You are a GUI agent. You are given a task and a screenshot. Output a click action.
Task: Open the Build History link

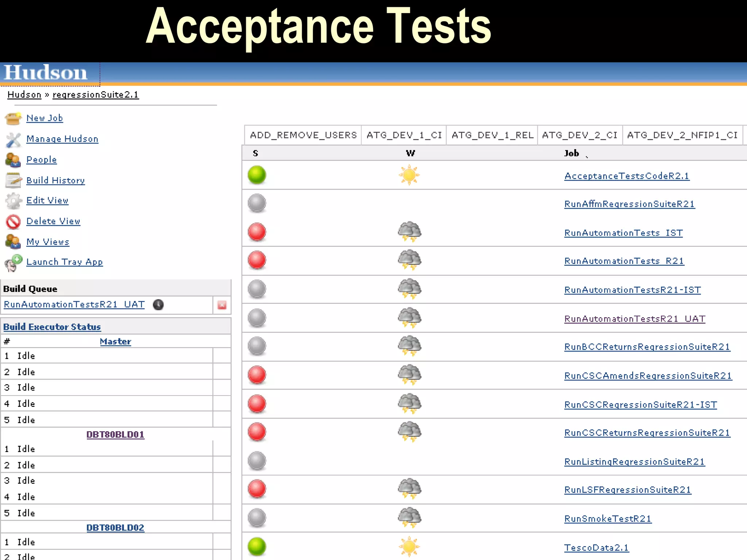coord(55,180)
